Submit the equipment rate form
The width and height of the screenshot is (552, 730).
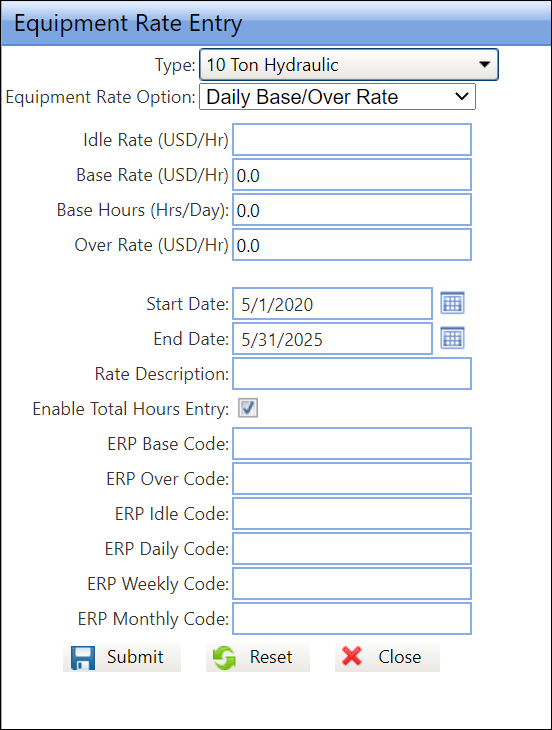[122, 657]
